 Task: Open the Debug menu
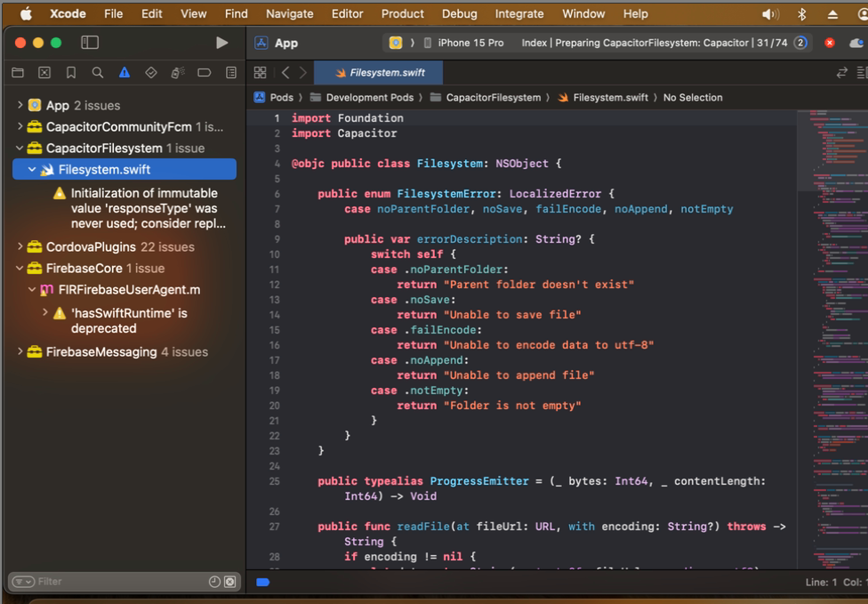(460, 14)
